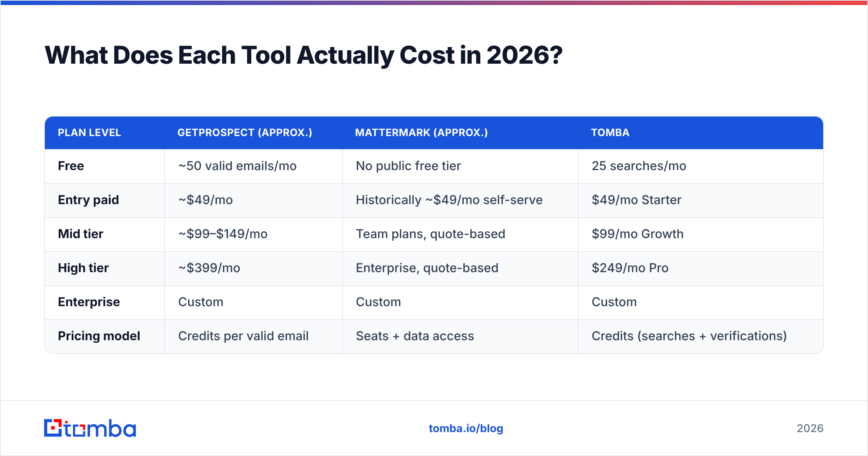Select the 'Entry paid' row label
The width and height of the screenshot is (868, 456).
coord(88,200)
